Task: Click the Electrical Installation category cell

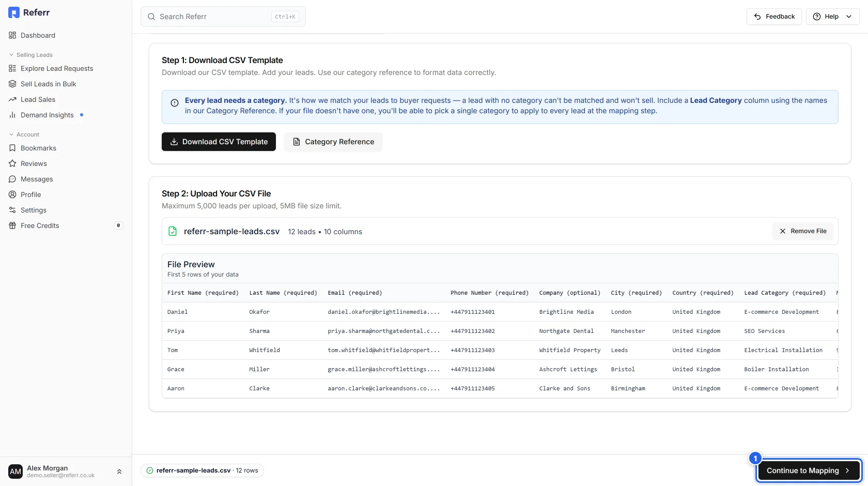Action: click(x=783, y=350)
